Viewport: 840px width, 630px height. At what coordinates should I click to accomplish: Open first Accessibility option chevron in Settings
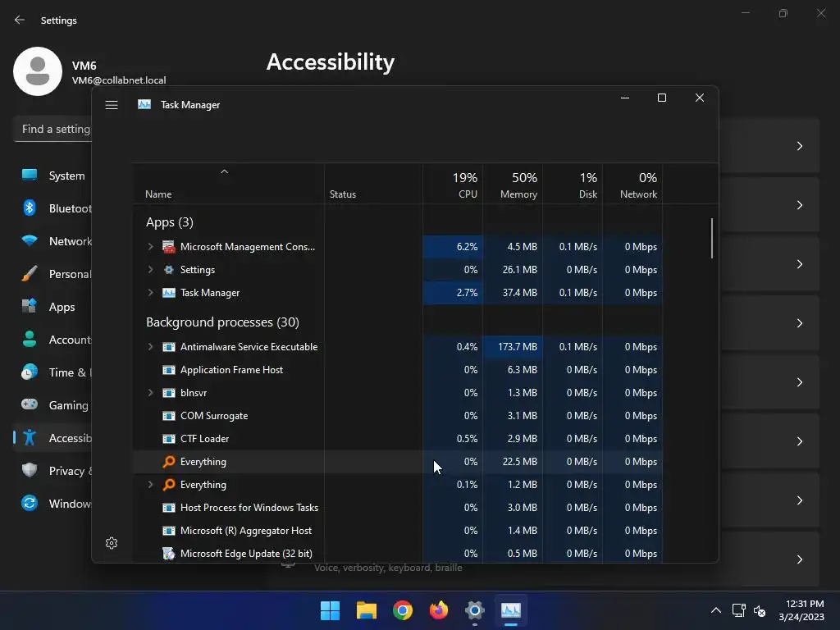[799, 146]
